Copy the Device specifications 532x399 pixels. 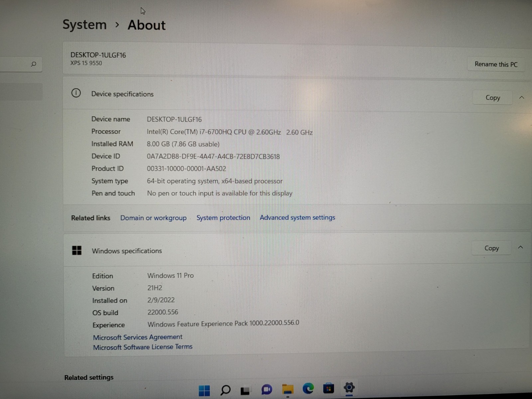pyautogui.click(x=492, y=98)
